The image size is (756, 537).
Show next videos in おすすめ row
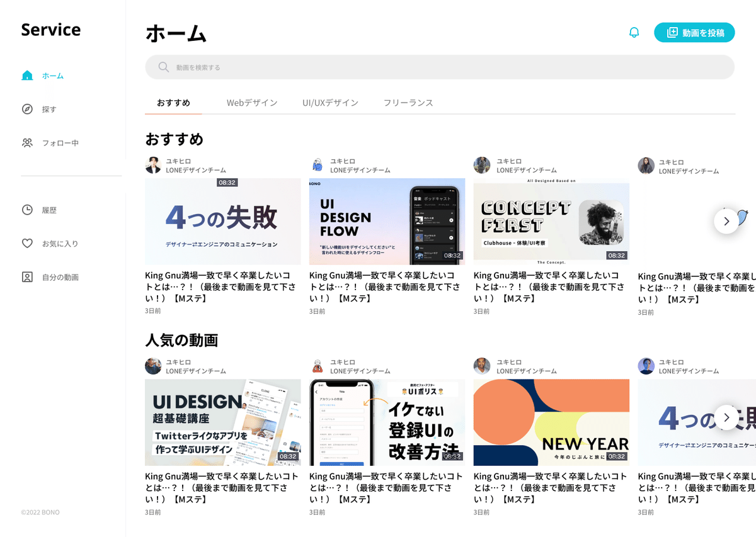coord(726,221)
